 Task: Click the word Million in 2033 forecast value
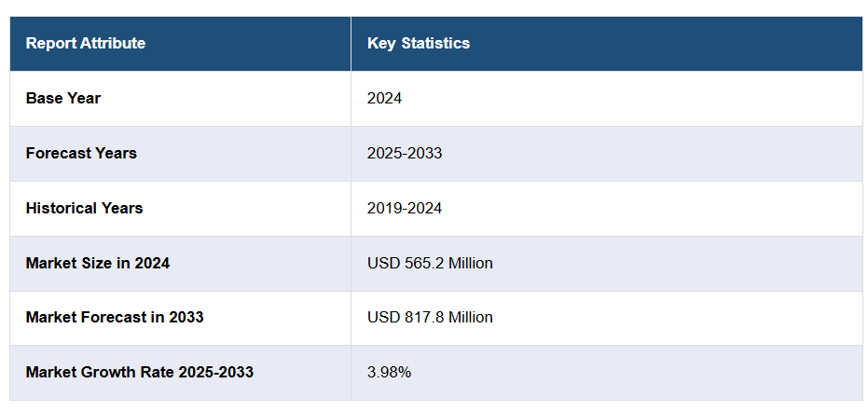pos(471,317)
